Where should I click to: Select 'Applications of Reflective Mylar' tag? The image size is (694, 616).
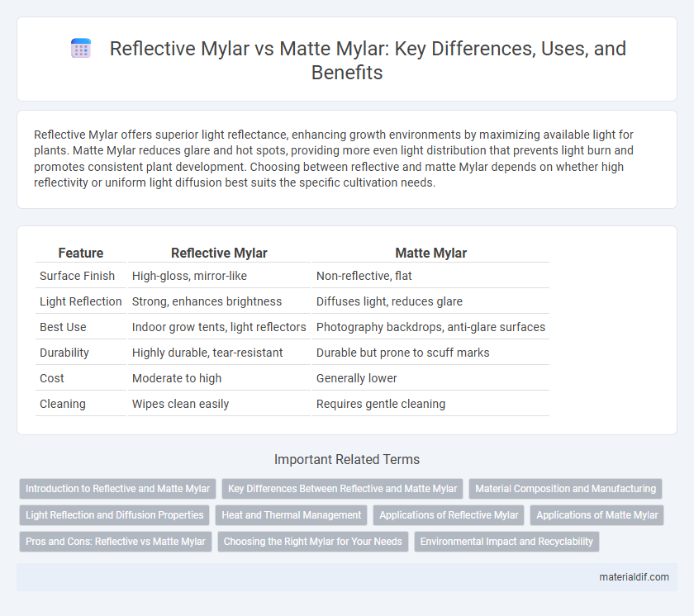449,515
